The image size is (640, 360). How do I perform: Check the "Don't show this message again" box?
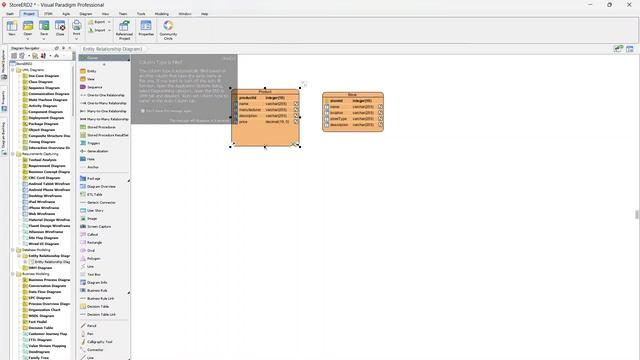click(x=143, y=111)
